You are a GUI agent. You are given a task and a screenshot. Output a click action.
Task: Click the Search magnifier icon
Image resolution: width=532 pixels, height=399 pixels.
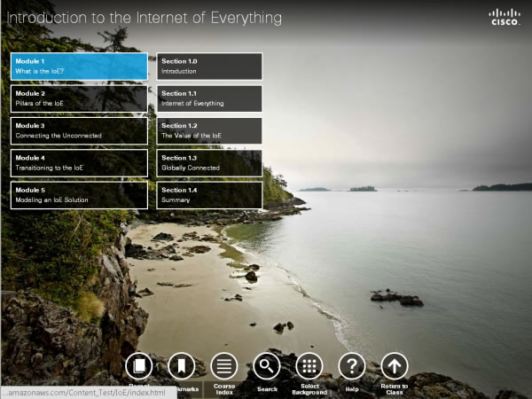point(267,365)
